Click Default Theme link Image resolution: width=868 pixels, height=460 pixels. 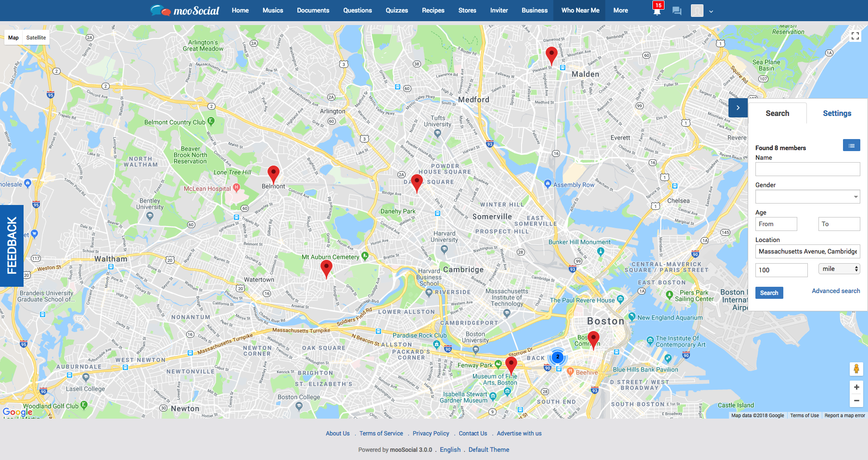489,450
